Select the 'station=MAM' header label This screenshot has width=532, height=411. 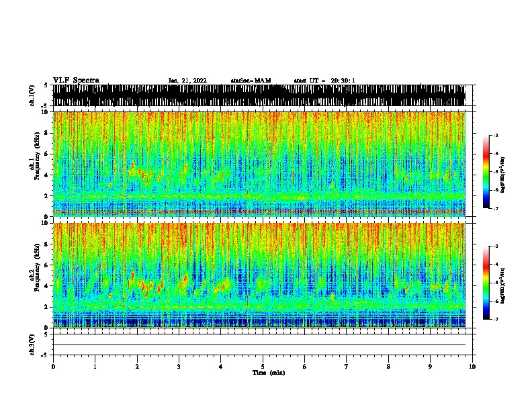(x=251, y=81)
